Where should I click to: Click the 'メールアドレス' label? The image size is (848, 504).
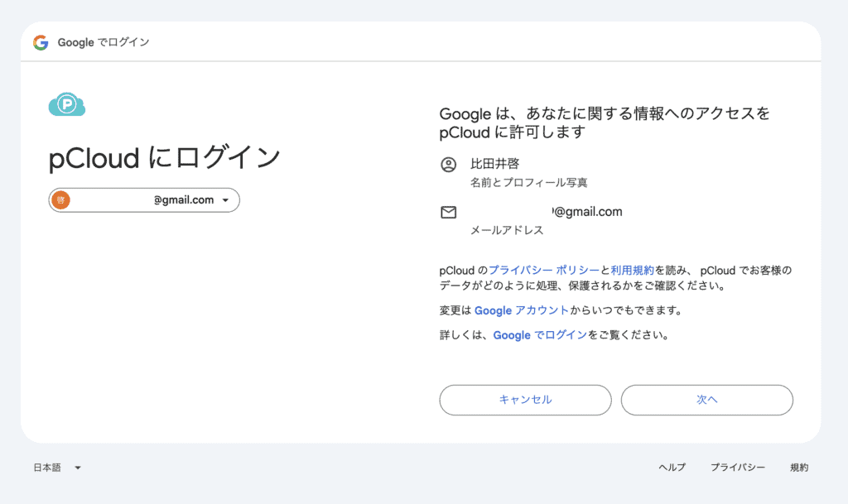[x=506, y=230]
